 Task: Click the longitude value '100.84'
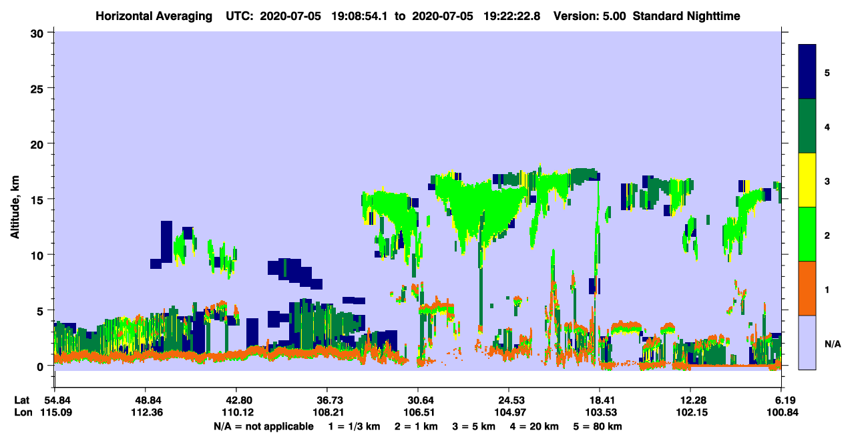(x=781, y=412)
